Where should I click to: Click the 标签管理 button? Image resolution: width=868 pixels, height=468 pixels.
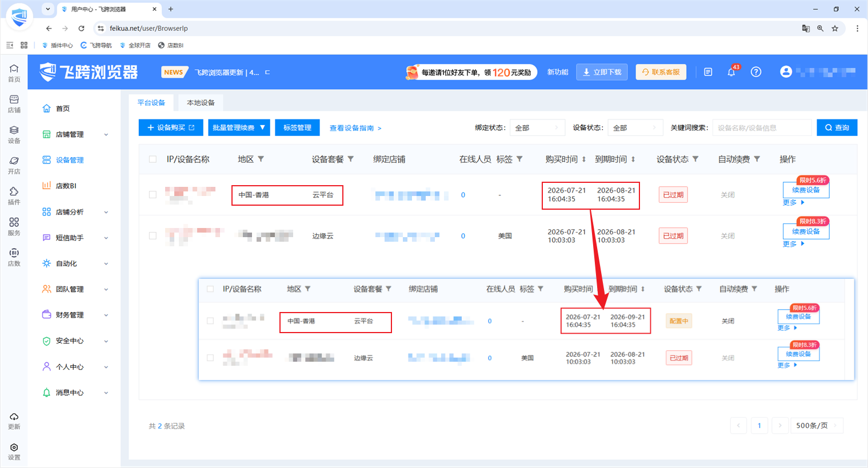click(297, 127)
